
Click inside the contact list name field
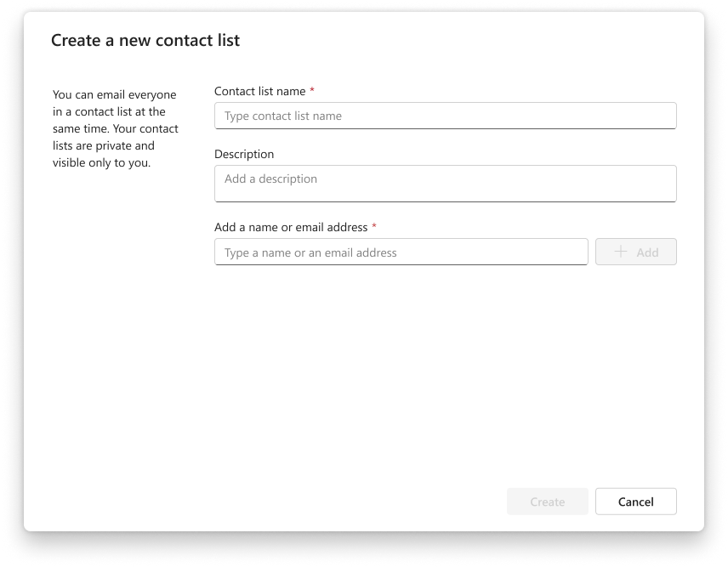pyautogui.click(x=445, y=116)
